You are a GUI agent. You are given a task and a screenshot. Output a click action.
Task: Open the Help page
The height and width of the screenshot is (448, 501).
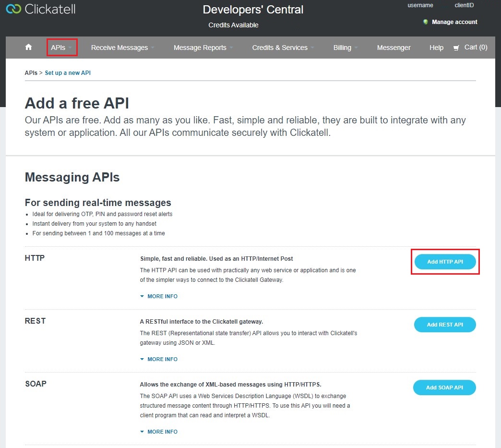436,48
